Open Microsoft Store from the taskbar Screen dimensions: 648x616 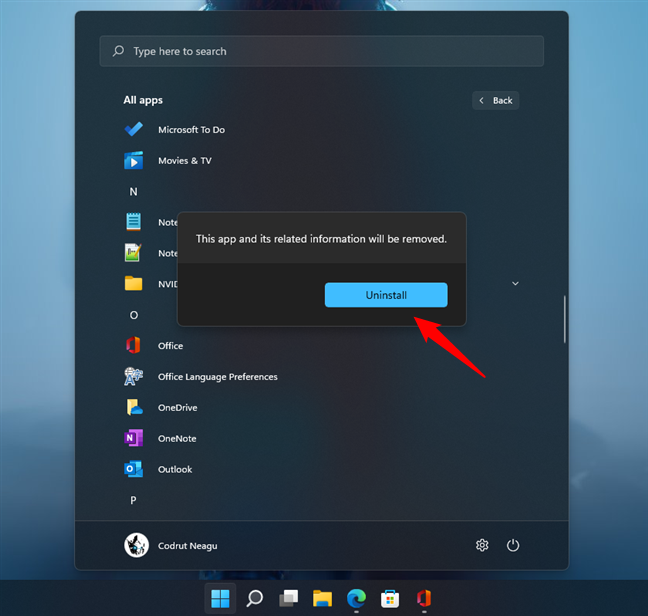(x=390, y=598)
